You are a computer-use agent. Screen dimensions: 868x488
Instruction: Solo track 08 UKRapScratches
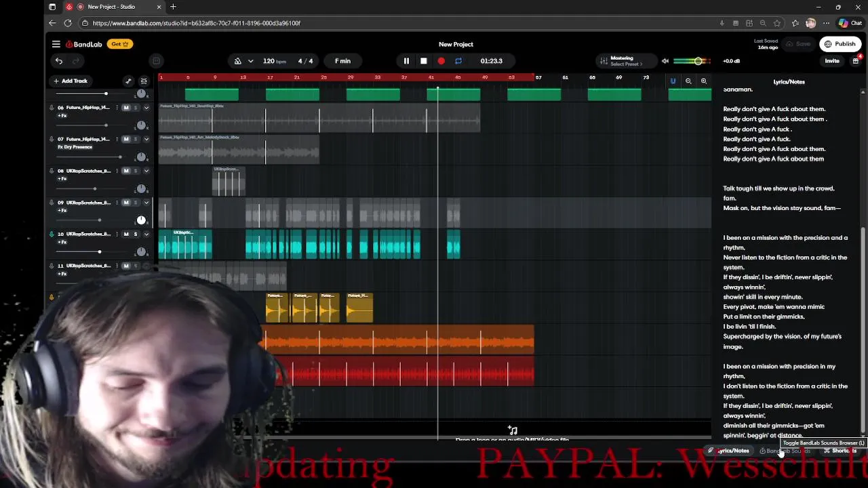(x=135, y=171)
